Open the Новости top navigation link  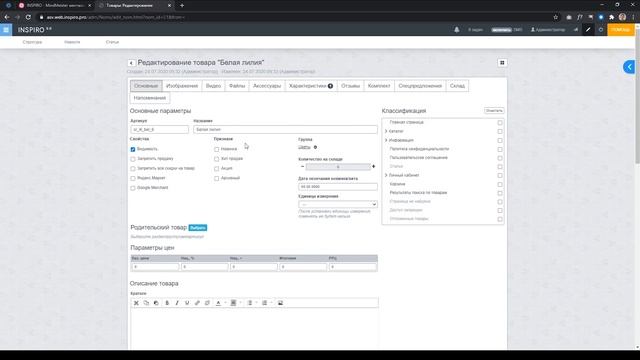point(72,42)
